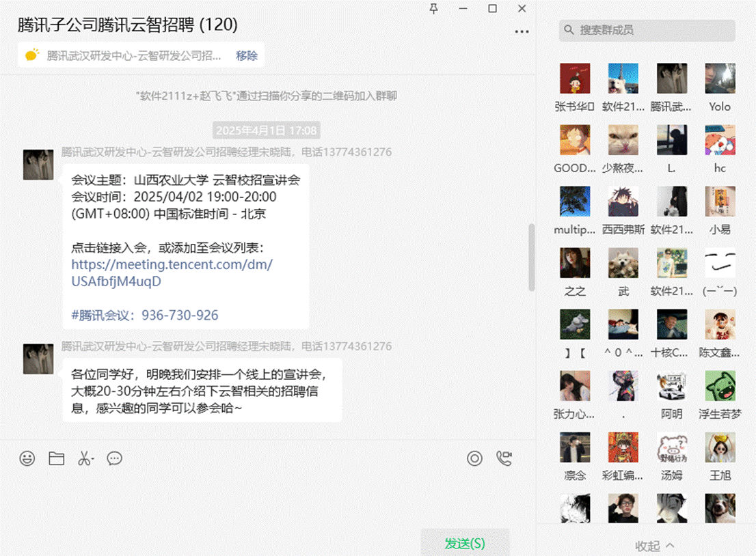Viewport: 756px width, 556px height.
Task: Open pinned announcement 腾讯武汉研发中心 text
Action: [133, 55]
